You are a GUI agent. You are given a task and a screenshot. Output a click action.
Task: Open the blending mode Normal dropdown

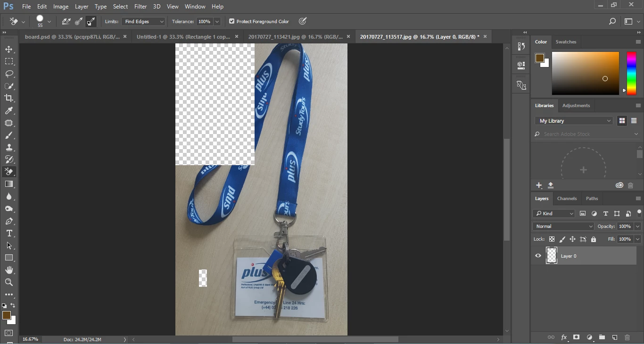click(x=564, y=227)
